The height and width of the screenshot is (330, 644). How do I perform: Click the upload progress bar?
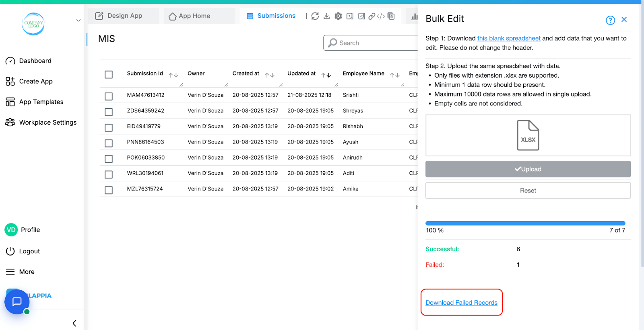[x=525, y=223]
